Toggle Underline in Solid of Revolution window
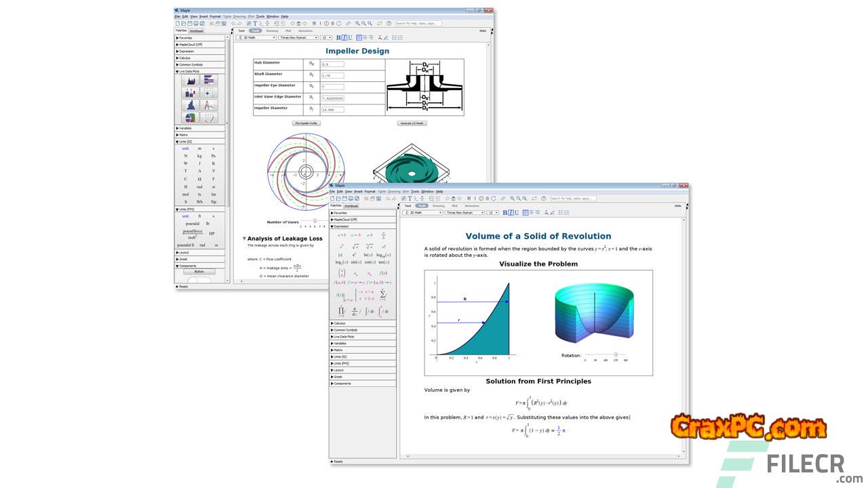Viewport: 868px width, 488px height. click(x=517, y=213)
